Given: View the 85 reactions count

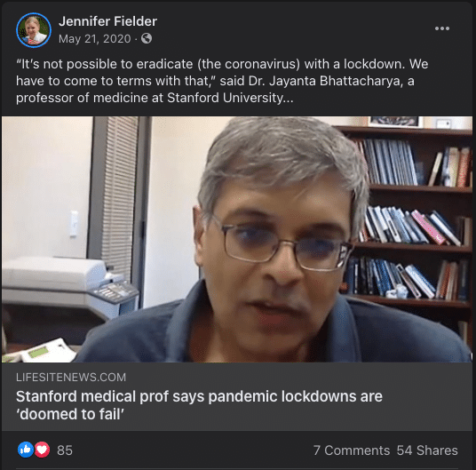Looking at the screenshot, I should click(x=65, y=450).
